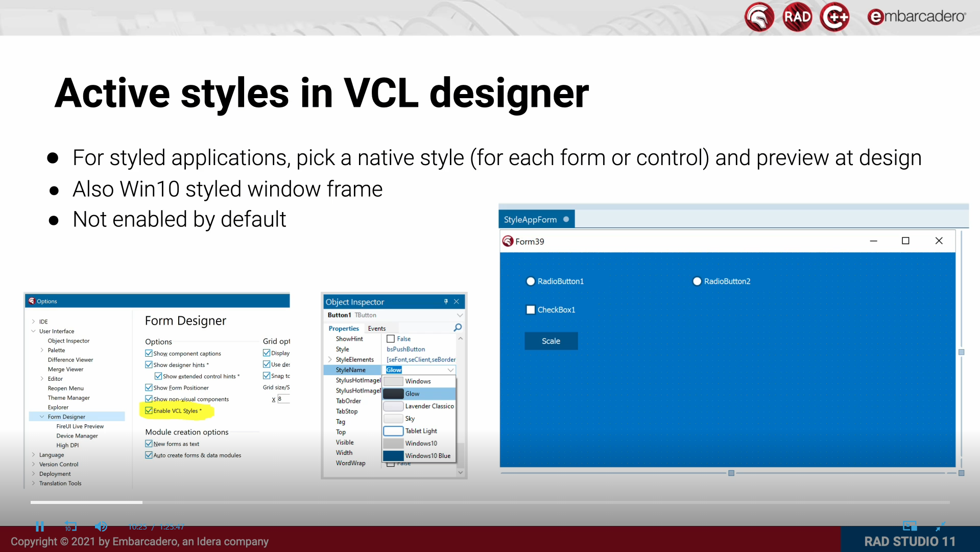Pin the Object Inspector panel

tap(446, 302)
